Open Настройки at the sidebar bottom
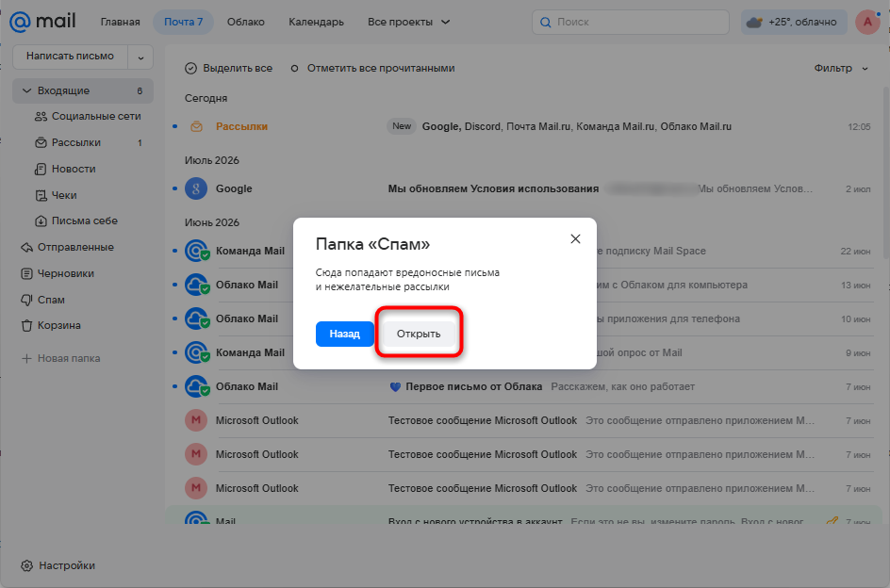This screenshot has width=890, height=588. tap(58, 566)
